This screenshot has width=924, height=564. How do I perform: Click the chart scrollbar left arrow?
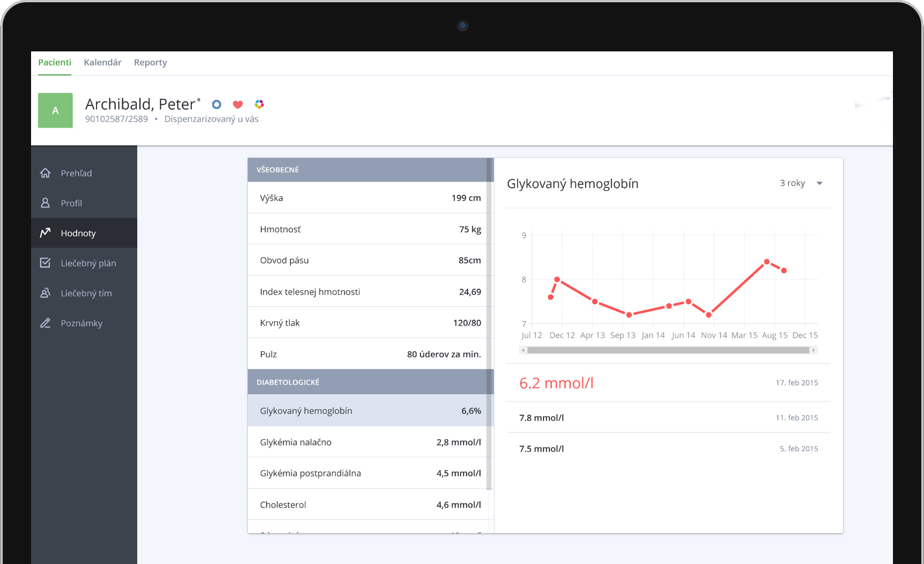click(x=523, y=351)
